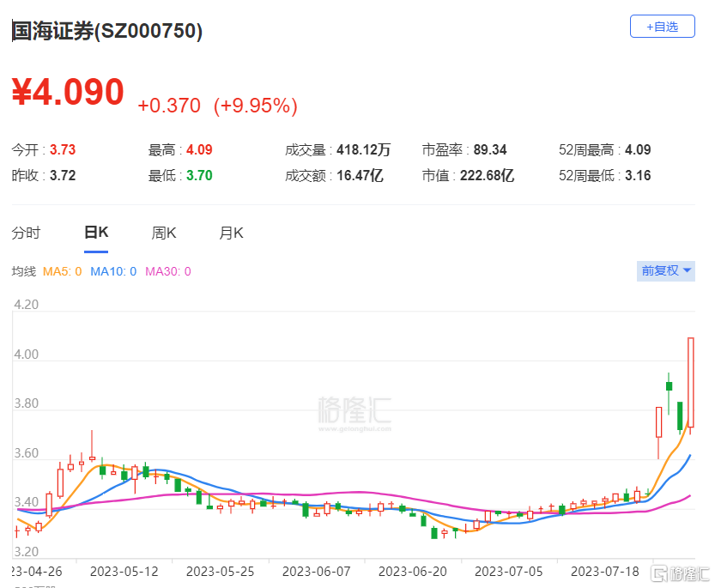The height and width of the screenshot is (588, 715).
Task: Click the 4.00 price axis label
Action: [x=26, y=355]
